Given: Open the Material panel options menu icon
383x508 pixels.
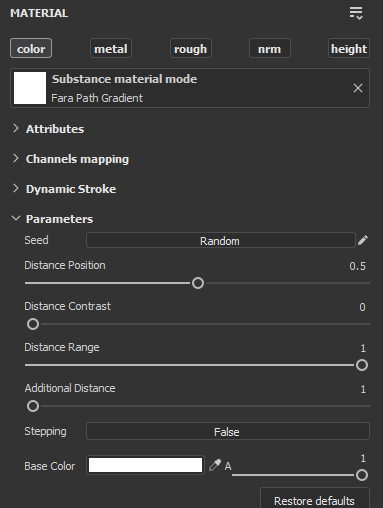Looking at the screenshot, I should pos(356,13).
